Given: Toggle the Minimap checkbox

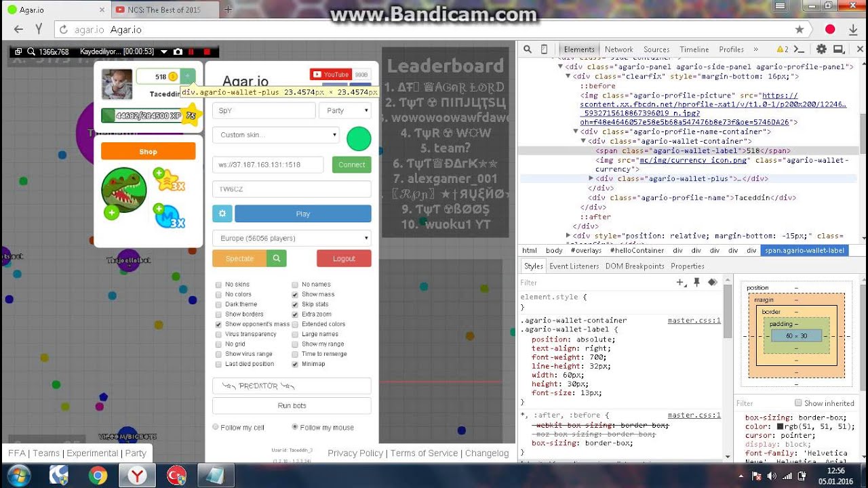Looking at the screenshot, I should tap(295, 364).
